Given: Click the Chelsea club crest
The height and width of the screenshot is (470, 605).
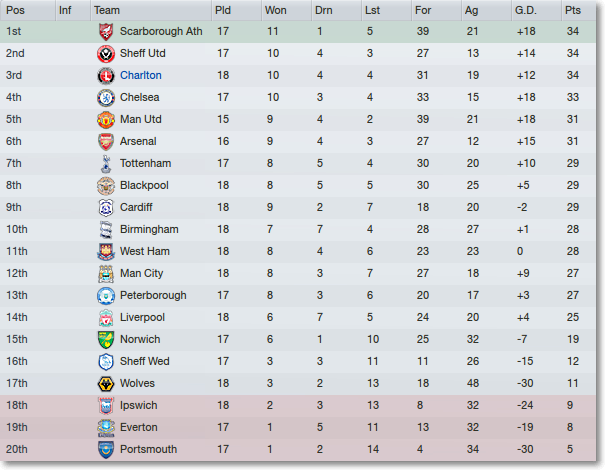Looking at the screenshot, I should click(x=106, y=98).
